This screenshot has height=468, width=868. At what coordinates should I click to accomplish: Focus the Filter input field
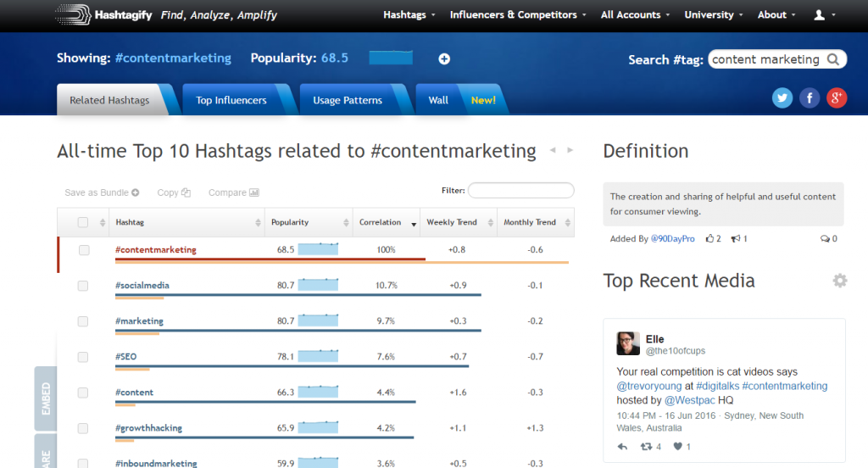tap(521, 191)
